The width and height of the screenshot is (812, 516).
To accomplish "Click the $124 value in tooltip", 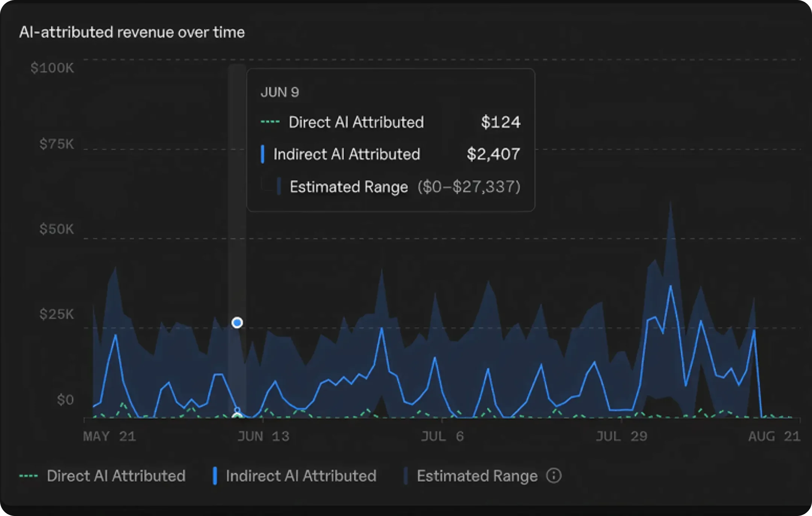I will (501, 122).
